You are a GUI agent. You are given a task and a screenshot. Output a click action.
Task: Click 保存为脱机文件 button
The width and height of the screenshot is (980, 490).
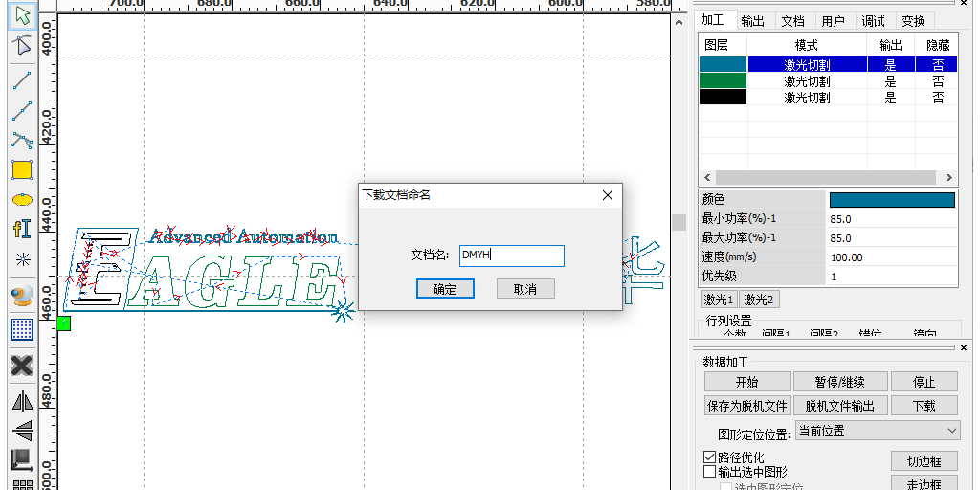pyautogui.click(x=746, y=406)
